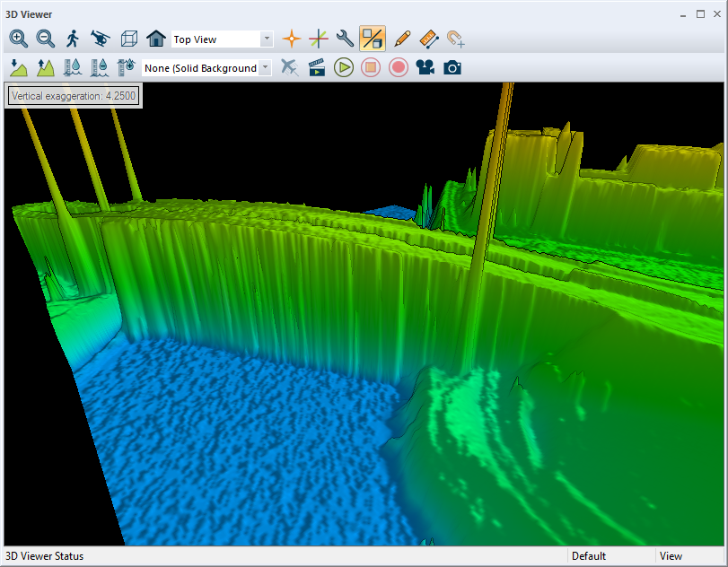Click the orange four-point star icon
728x567 pixels.
click(292, 39)
